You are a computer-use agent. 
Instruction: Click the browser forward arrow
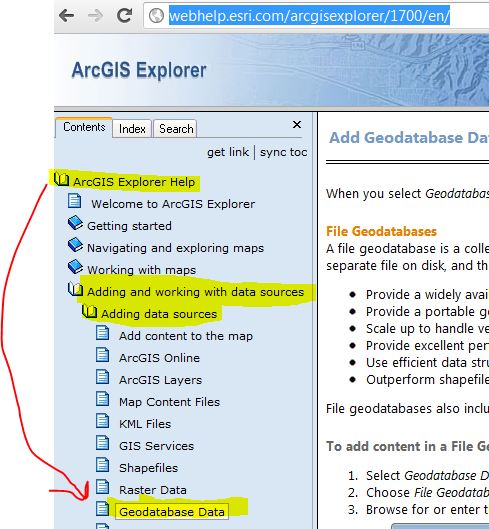pyautogui.click(x=96, y=16)
